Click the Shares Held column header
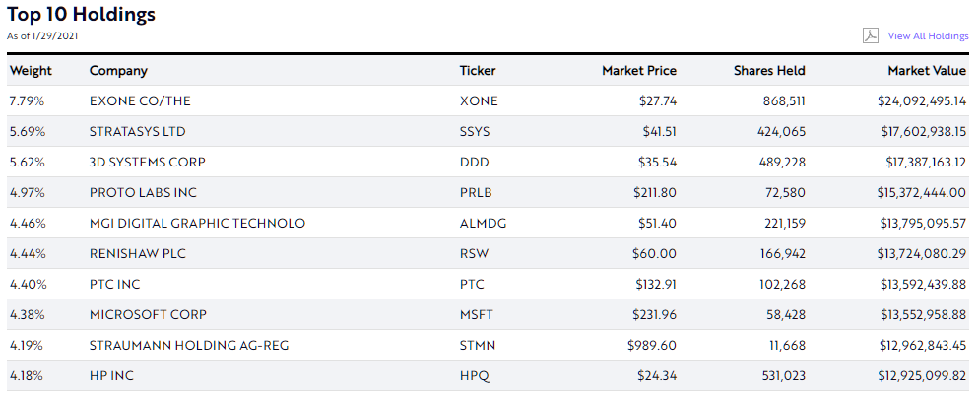The width and height of the screenshot is (980, 399). click(769, 70)
